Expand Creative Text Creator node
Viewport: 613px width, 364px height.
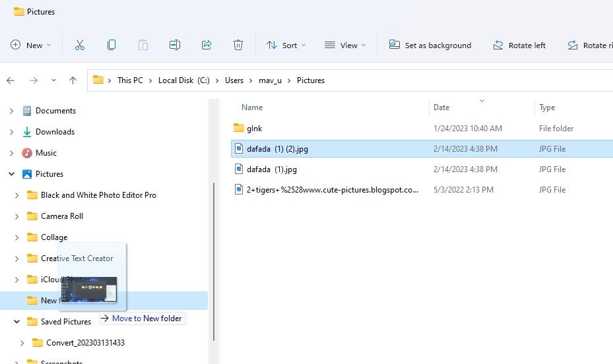(x=16, y=258)
